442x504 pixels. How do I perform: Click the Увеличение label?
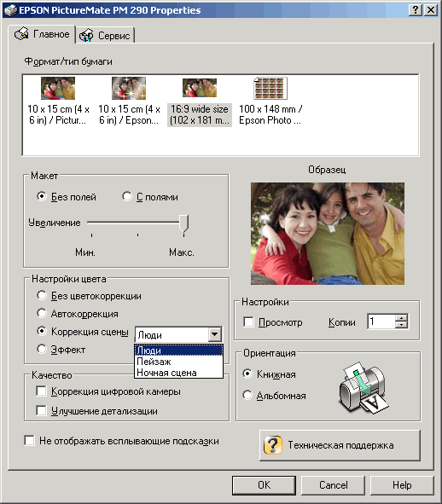pyautogui.click(x=55, y=223)
